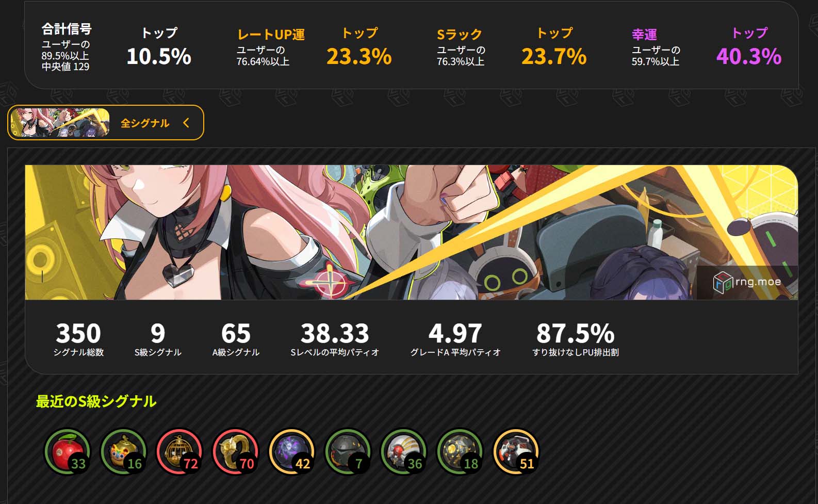Viewport: 818px width, 504px height.
Task: Click the rng.moe cube logo
Action: (723, 282)
